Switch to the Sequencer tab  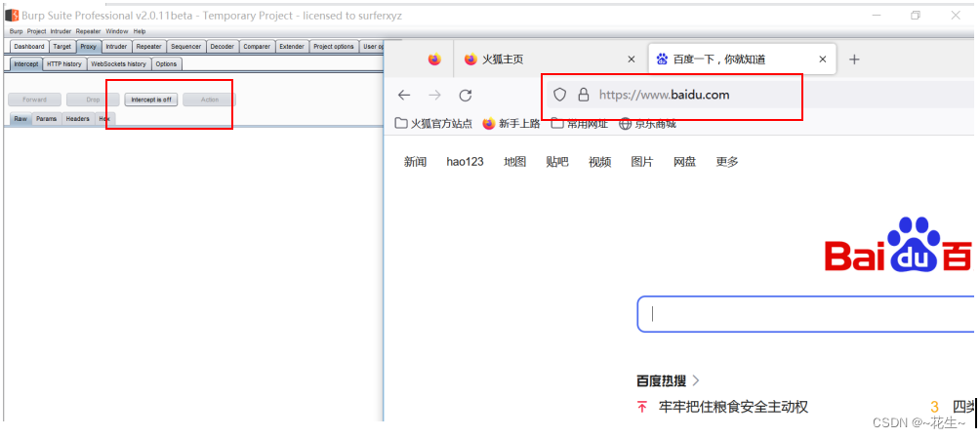click(x=185, y=46)
